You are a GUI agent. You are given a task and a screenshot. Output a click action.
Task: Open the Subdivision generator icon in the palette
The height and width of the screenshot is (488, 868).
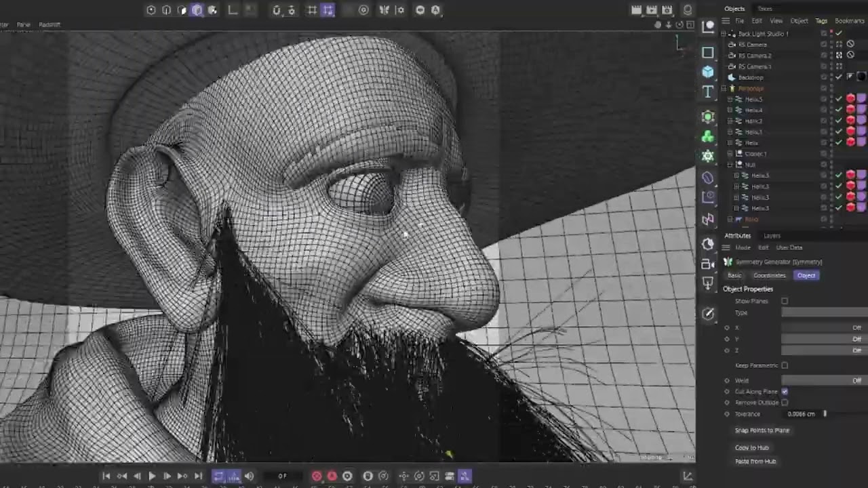click(x=708, y=117)
